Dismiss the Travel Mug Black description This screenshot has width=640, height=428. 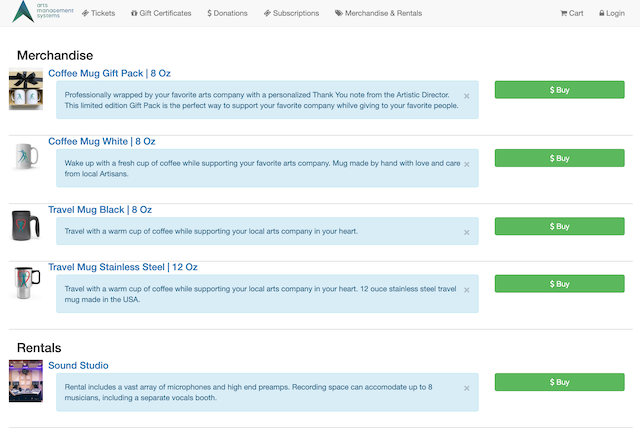coord(467,232)
